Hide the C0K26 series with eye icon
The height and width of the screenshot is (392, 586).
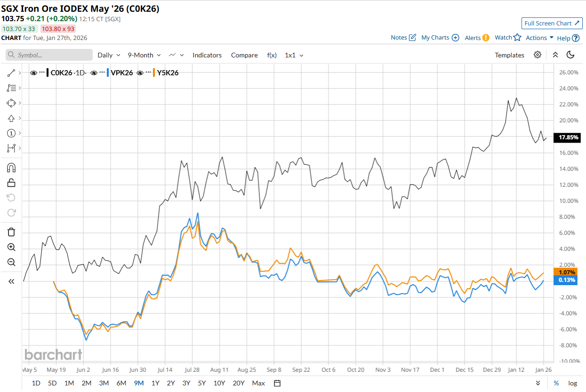coord(33,73)
